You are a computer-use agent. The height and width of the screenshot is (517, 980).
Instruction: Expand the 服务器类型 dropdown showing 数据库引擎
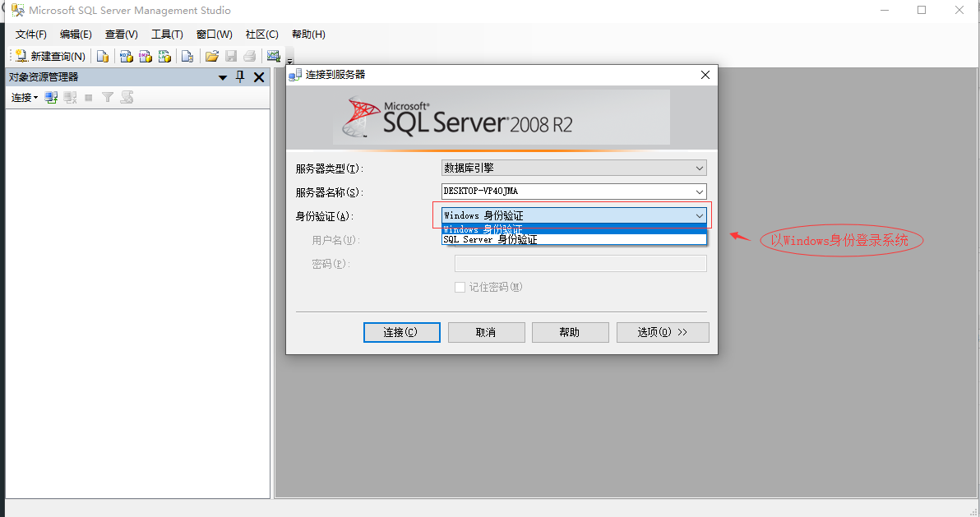(x=574, y=168)
